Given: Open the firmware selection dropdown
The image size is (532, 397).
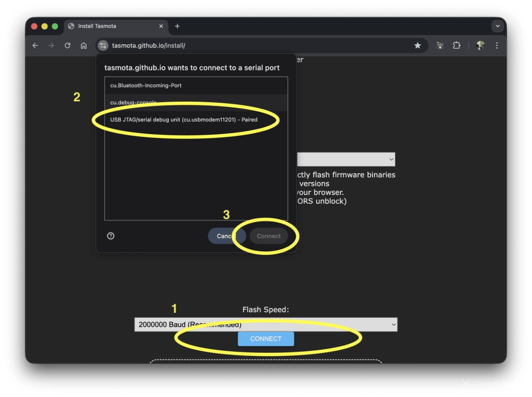Looking at the screenshot, I should pos(346,159).
